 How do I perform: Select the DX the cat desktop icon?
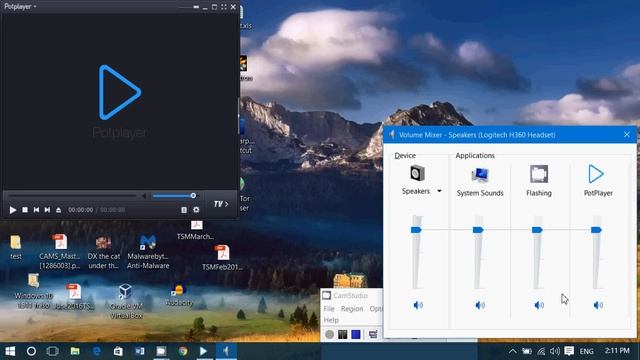[104, 251]
